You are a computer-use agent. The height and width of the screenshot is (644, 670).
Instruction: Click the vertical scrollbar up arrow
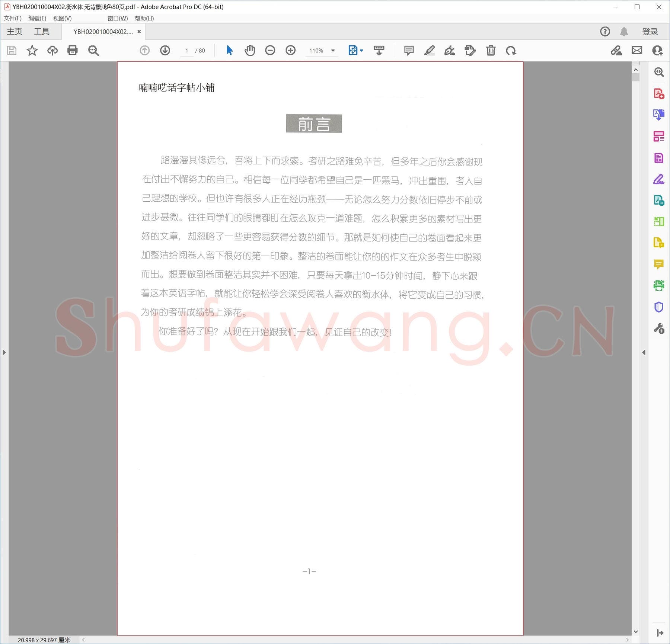click(x=636, y=70)
